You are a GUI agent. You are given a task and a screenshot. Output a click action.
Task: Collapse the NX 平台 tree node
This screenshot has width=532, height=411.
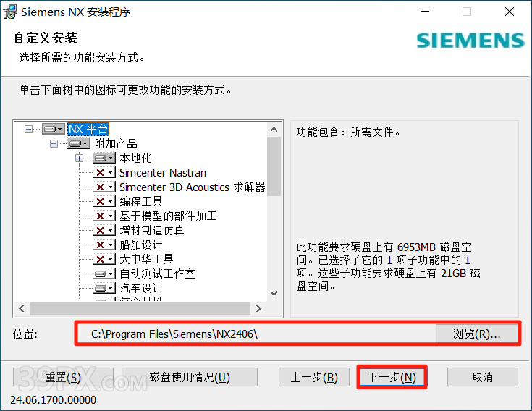(28, 129)
